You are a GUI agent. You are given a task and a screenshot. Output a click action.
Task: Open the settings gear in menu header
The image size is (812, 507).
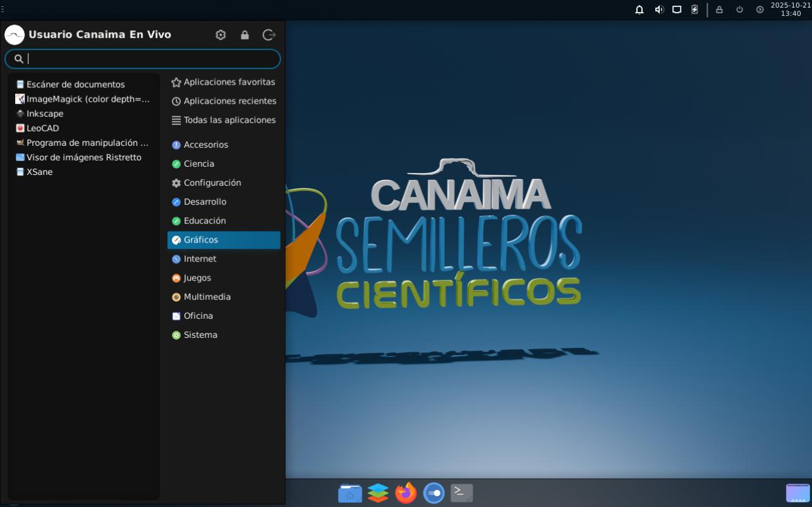(x=221, y=35)
